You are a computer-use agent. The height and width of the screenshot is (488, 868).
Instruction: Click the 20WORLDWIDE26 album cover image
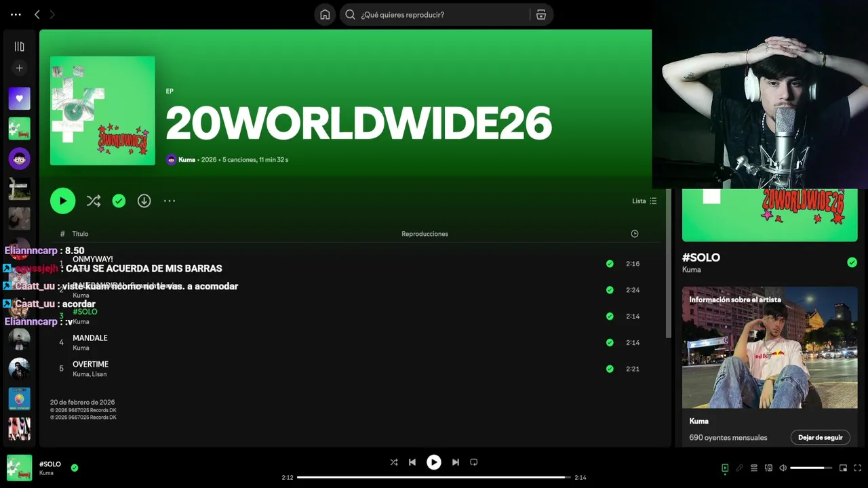click(x=102, y=110)
